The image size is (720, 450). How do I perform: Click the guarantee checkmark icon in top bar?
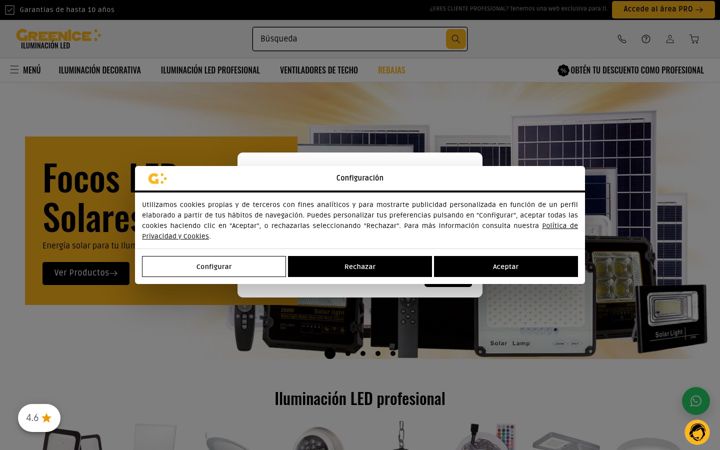(x=10, y=10)
